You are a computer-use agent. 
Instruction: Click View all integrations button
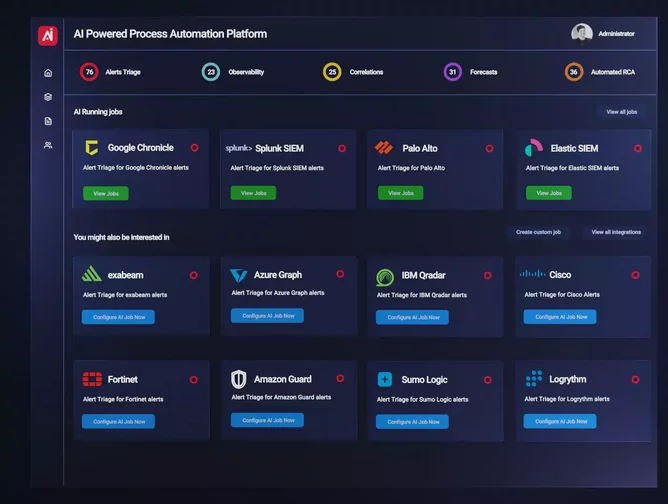616,232
